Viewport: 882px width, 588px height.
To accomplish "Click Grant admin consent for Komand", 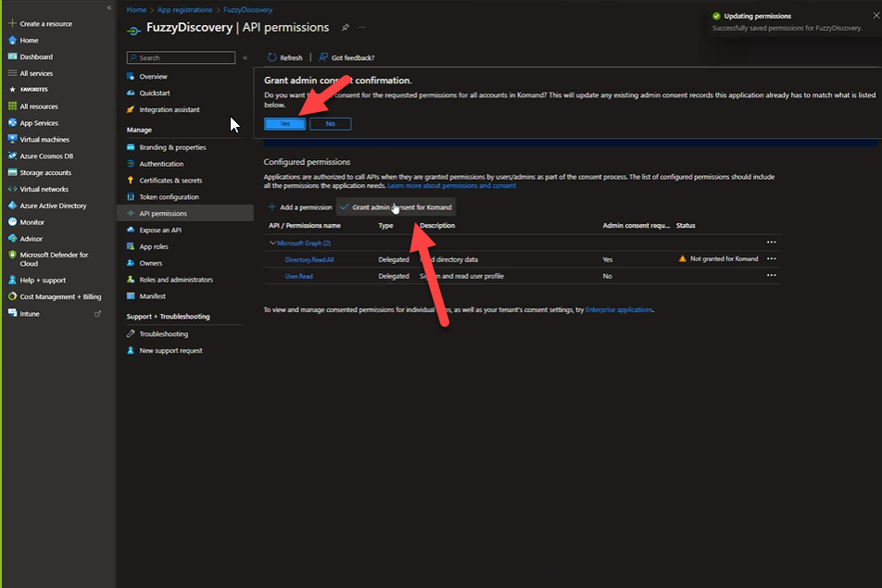I will tap(396, 207).
